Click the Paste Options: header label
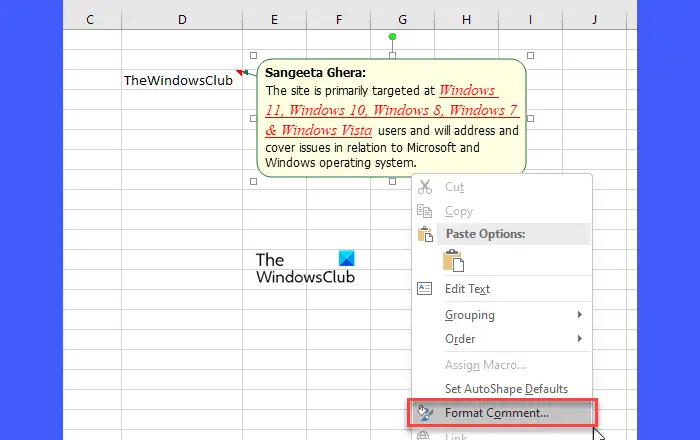The height and width of the screenshot is (440, 700). (485, 234)
